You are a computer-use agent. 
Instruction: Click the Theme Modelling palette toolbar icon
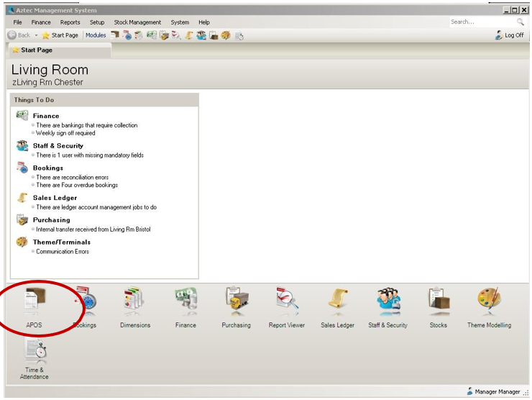click(225, 35)
